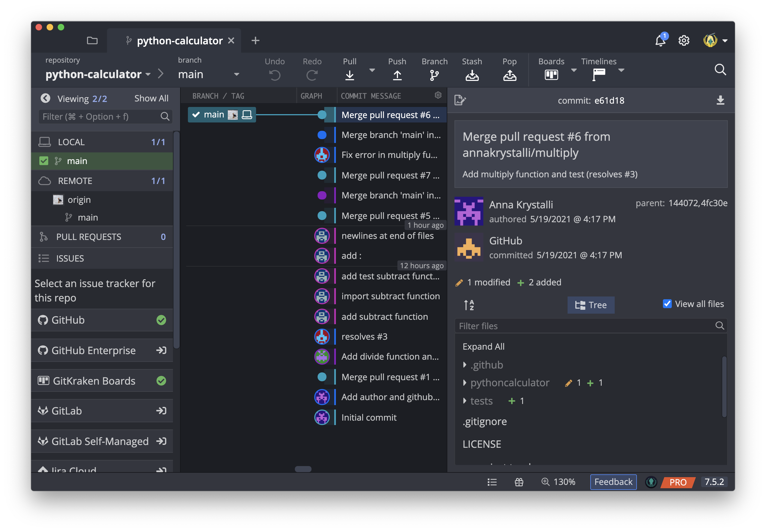Viewport: 766px width, 532px height.
Task: Open GitKraken Boards from the toolbar
Action: pos(551,75)
